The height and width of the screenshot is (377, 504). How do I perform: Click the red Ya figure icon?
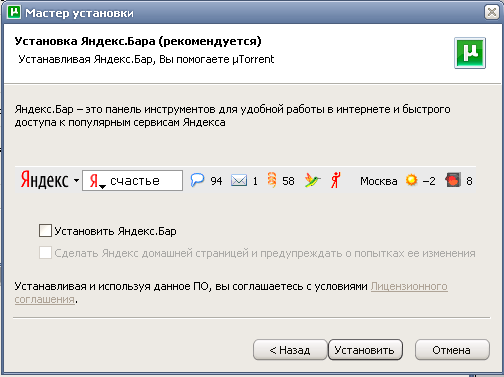[x=336, y=180]
